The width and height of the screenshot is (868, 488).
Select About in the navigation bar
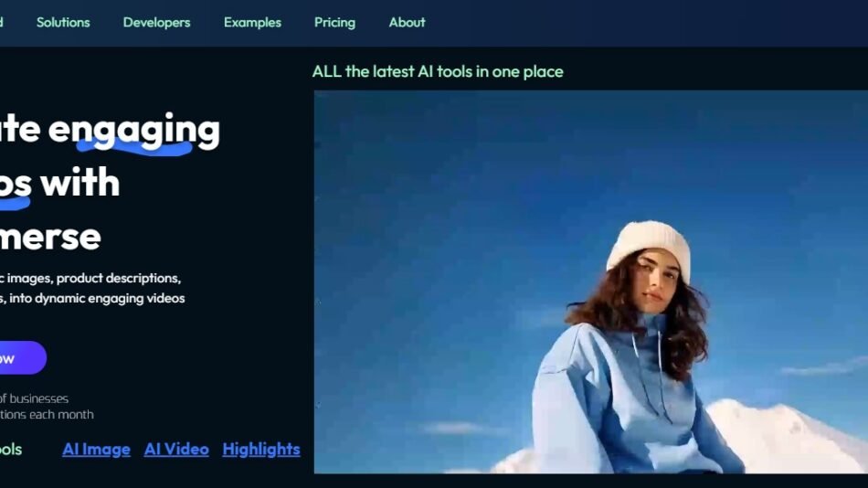pyautogui.click(x=407, y=22)
